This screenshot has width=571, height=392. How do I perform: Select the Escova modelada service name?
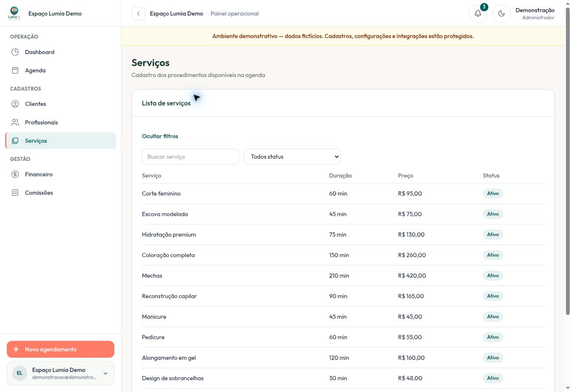pyautogui.click(x=165, y=214)
